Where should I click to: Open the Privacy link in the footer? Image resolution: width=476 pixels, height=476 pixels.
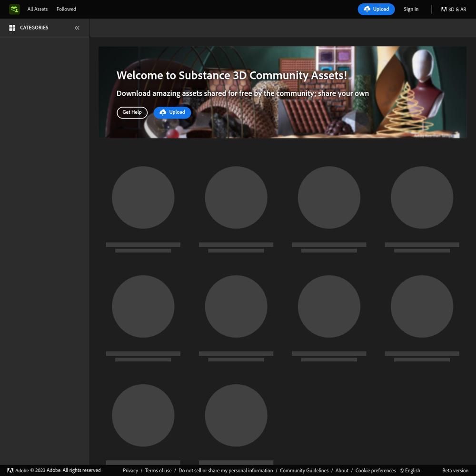pyautogui.click(x=130, y=470)
